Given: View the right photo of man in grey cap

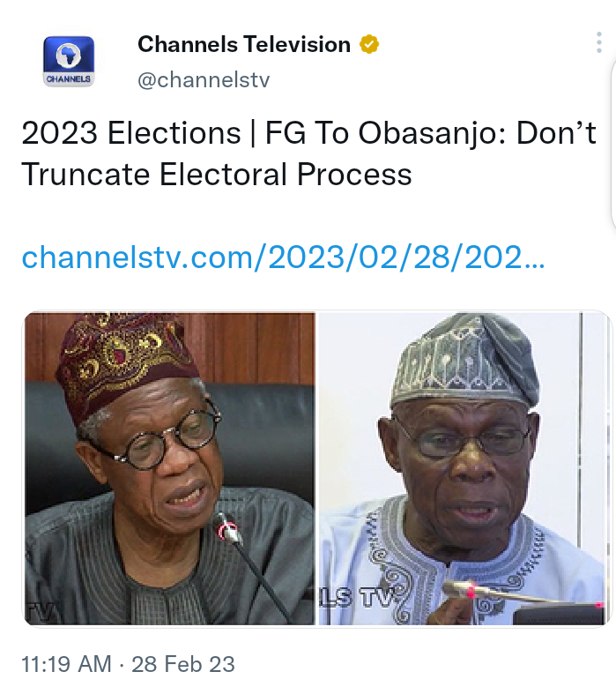Looking at the screenshot, I should tap(464, 469).
